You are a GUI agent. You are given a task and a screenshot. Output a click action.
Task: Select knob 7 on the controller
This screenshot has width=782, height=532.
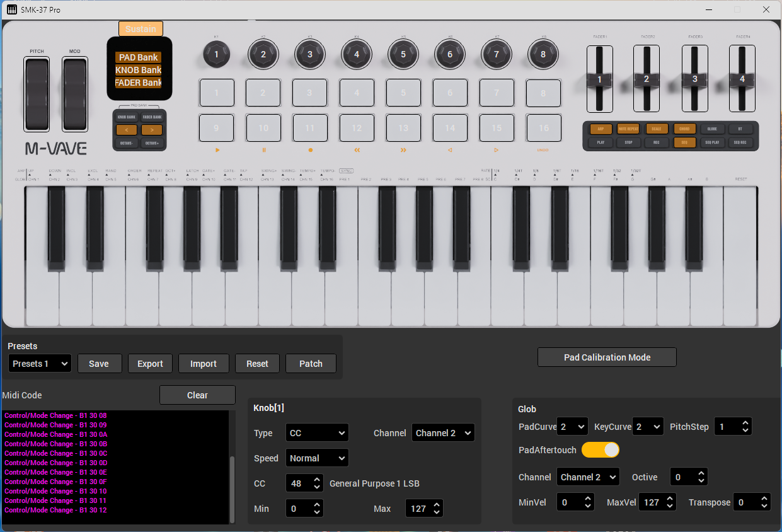coord(497,55)
